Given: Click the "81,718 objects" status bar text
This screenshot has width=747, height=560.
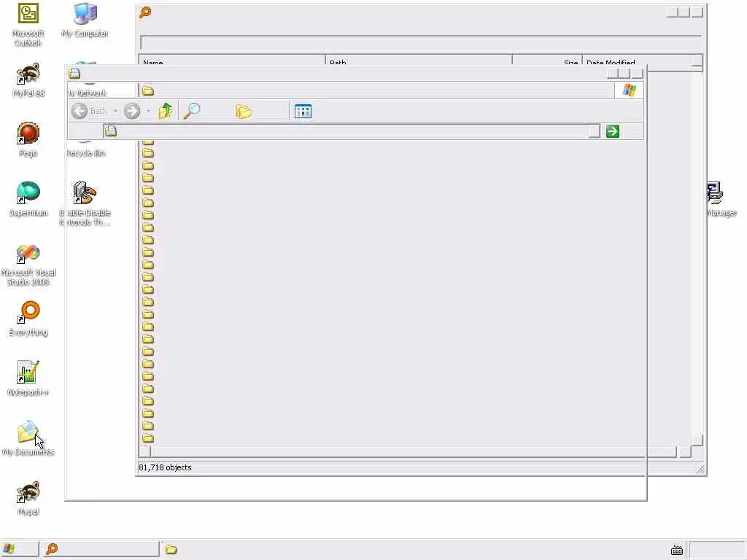Looking at the screenshot, I should [x=165, y=467].
